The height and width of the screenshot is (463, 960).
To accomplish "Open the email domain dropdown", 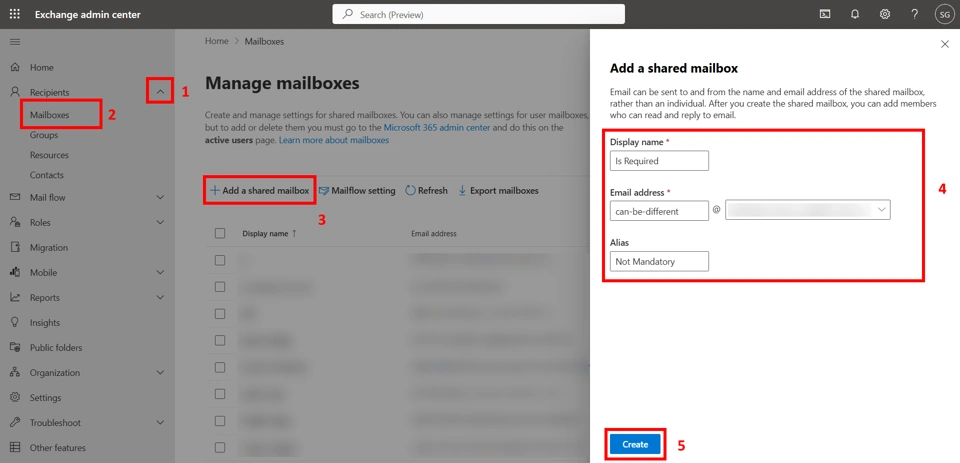I will [x=808, y=210].
